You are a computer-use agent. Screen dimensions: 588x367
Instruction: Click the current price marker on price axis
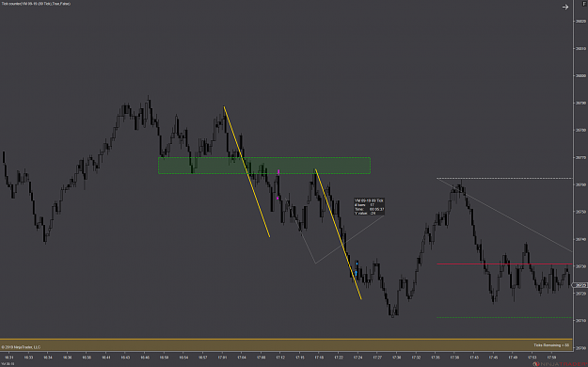pyautogui.click(x=580, y=285)
